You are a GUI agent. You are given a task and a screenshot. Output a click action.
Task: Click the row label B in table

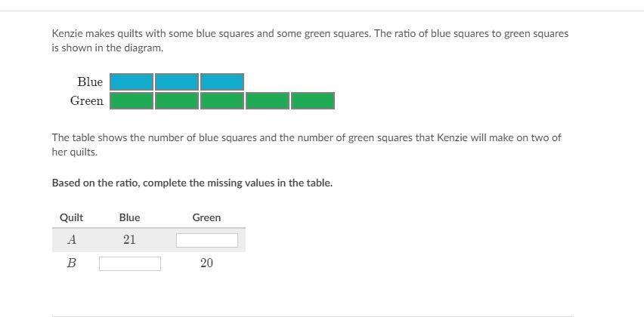72,263
